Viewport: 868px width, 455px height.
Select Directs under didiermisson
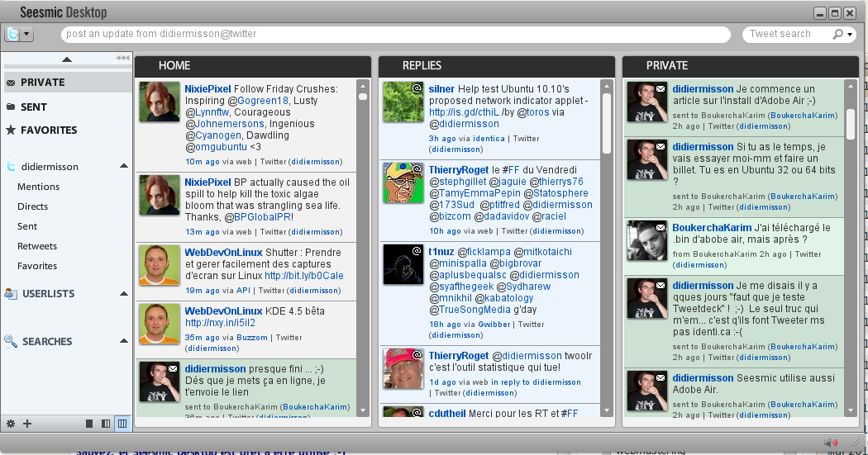(x=33, y=206)
